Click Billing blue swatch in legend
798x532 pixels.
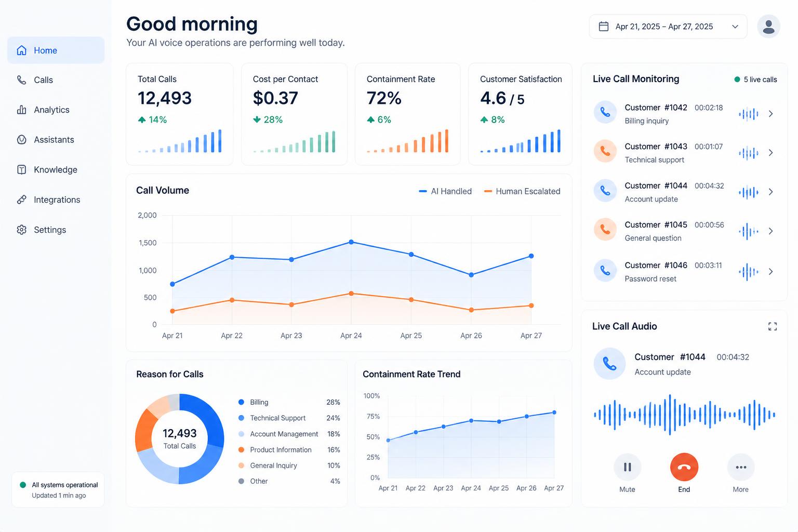(x=241, y=402)
